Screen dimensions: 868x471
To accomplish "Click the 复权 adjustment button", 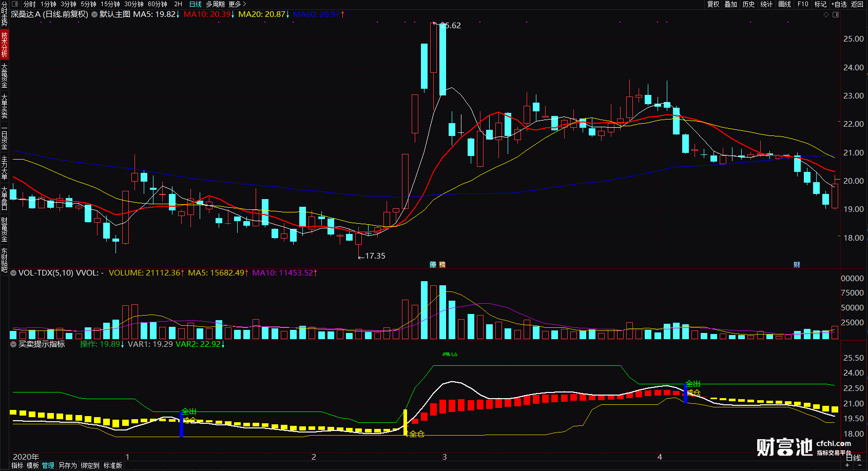I will [713, 4].
